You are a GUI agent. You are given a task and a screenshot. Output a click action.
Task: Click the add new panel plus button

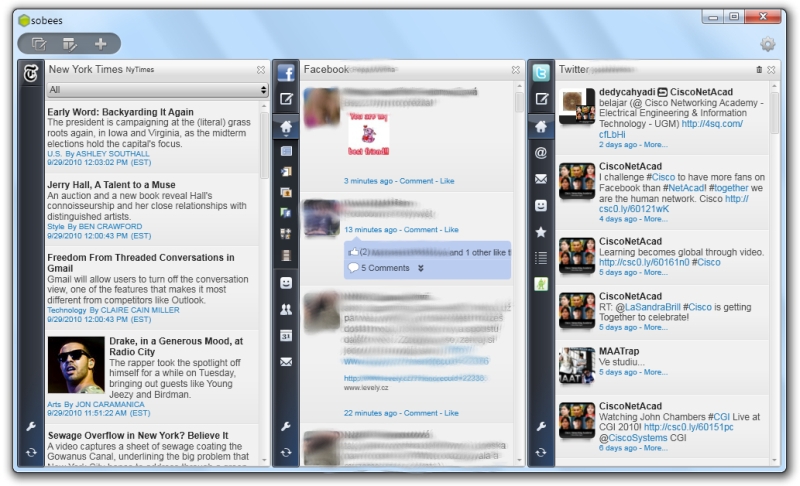(101, 44)
